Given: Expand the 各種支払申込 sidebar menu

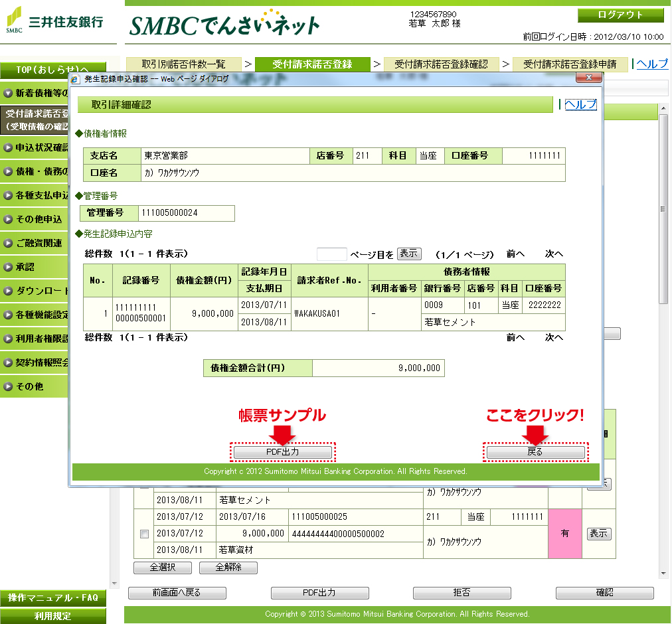Looking at the screenshot, I should click(35, 195).
